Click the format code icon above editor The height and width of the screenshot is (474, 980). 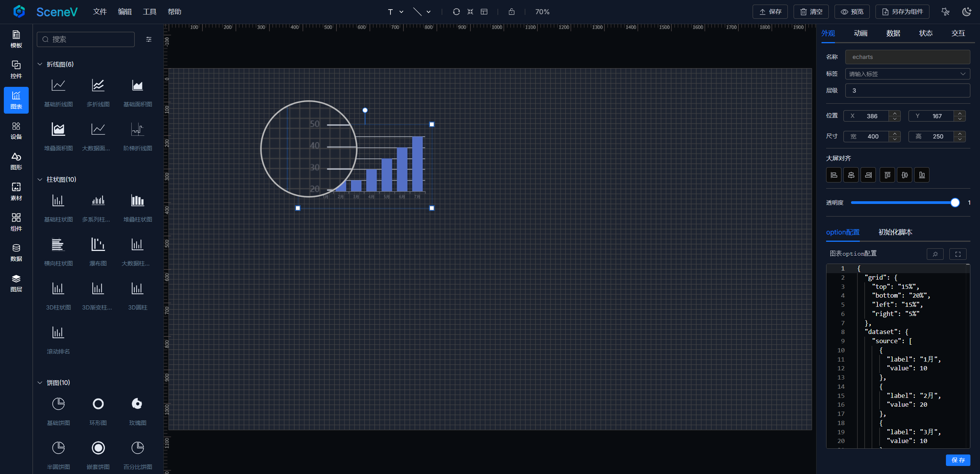click(x=935, y=254)
